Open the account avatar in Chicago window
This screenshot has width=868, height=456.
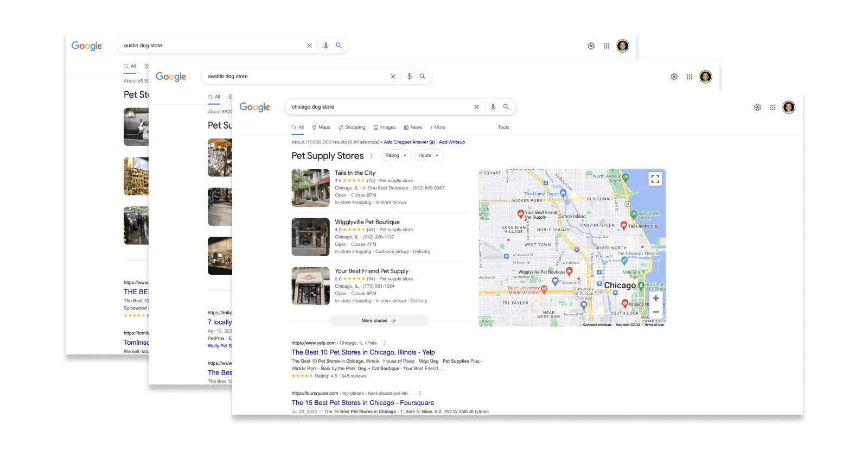(789, 107)
